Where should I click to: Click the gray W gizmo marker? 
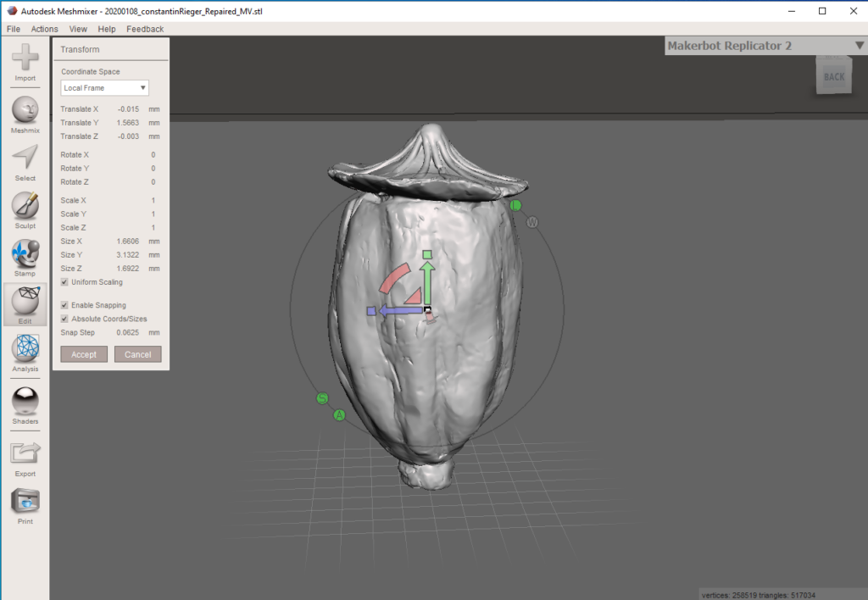click(x=532, y=222)
